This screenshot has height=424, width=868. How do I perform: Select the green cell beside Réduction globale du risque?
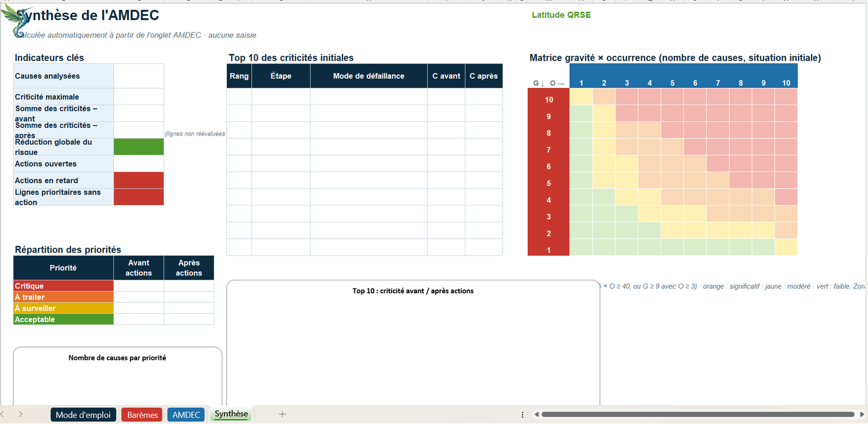[x=139, y=147]
